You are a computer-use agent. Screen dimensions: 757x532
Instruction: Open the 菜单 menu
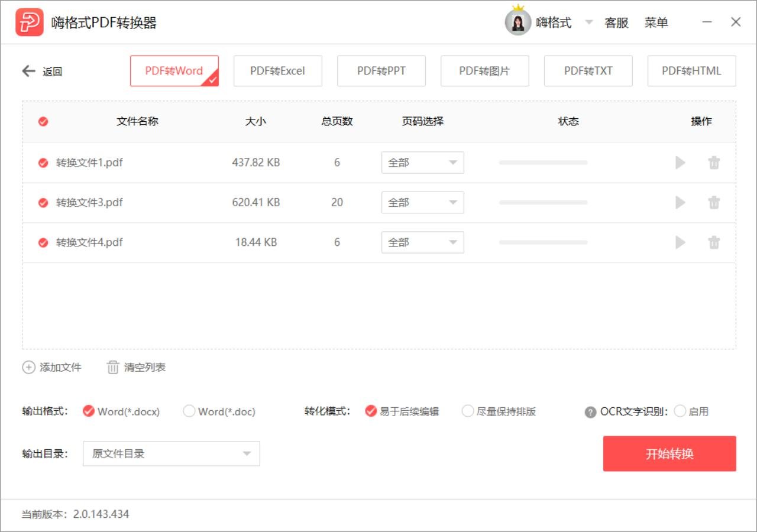tap(656, 22)
